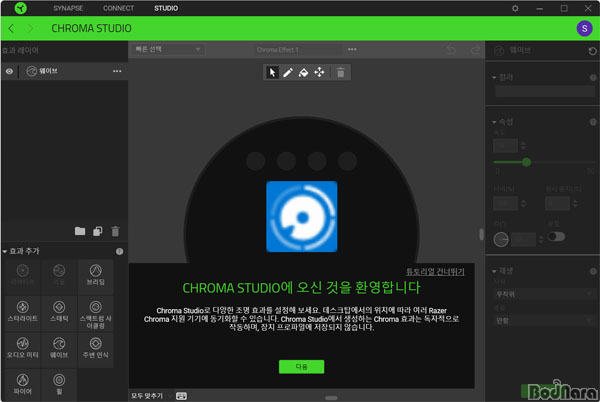Click the Chroma Effect 1 name field
Screen dimensions: 600x402
298,49
